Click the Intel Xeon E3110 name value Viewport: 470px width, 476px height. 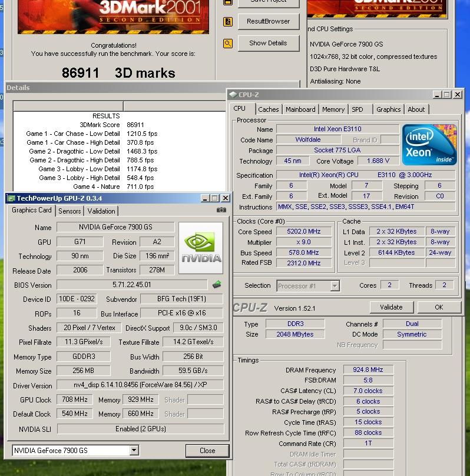tap(337, 129)
